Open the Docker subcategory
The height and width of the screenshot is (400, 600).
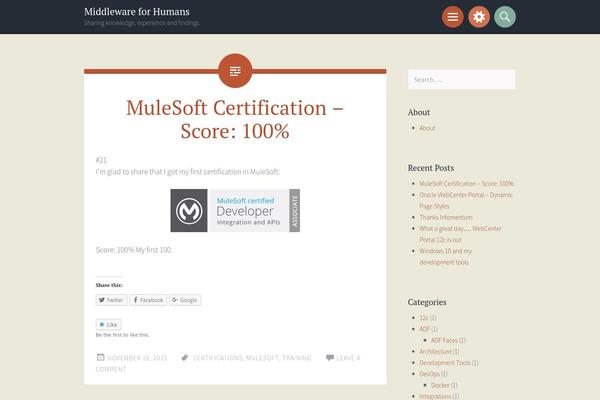[x=440, y=385]
